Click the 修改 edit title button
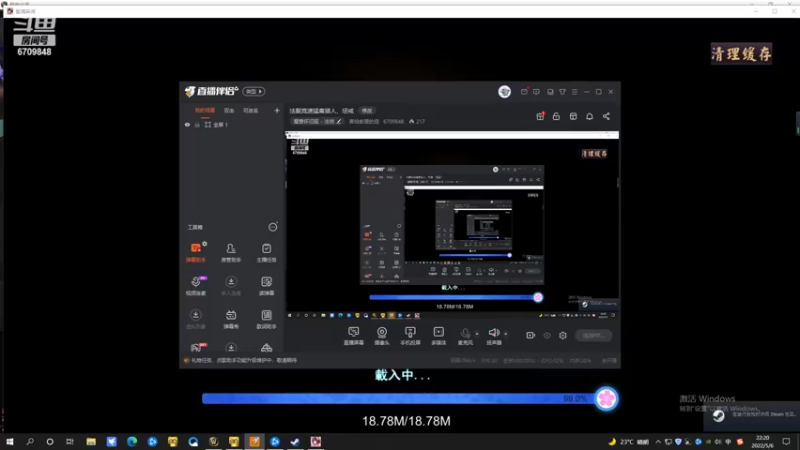Viewport: 800px width, 450px height. (367, 111)
